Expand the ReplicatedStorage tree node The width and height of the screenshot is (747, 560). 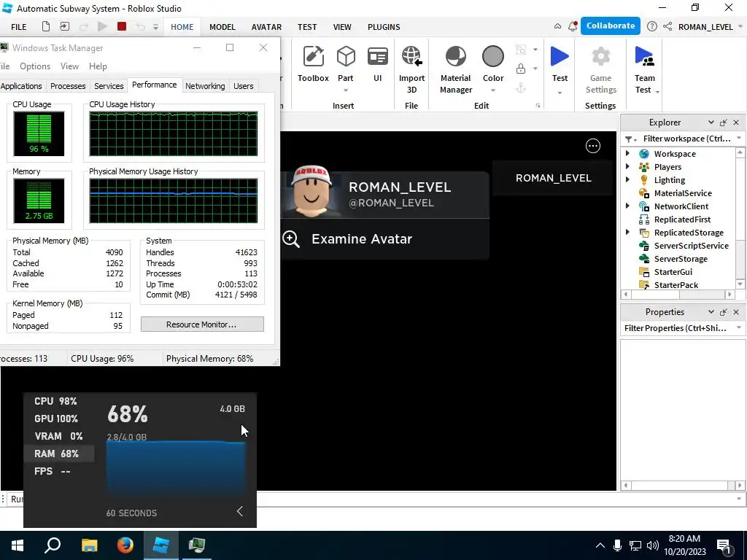click(x=627, y=233)
